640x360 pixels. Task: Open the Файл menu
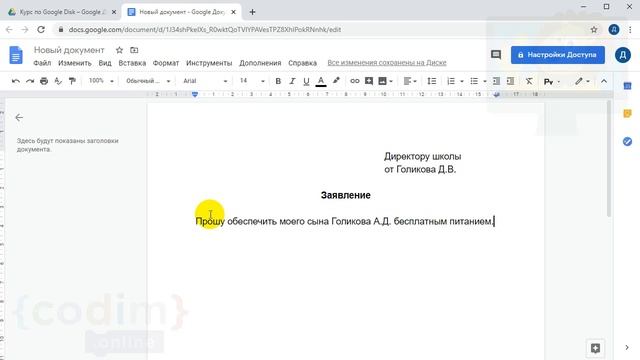tap(42, 63)
